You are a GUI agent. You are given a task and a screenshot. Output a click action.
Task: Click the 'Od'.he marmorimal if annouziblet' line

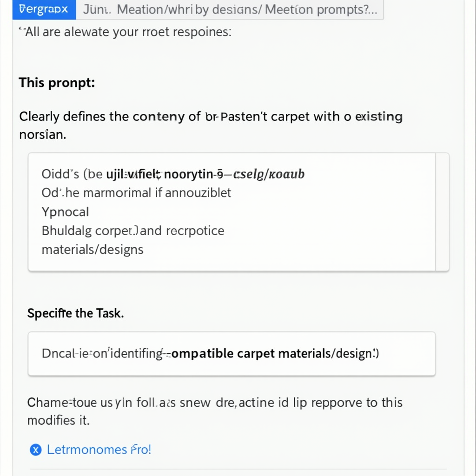pyautogui.click(x=136, y=193)
